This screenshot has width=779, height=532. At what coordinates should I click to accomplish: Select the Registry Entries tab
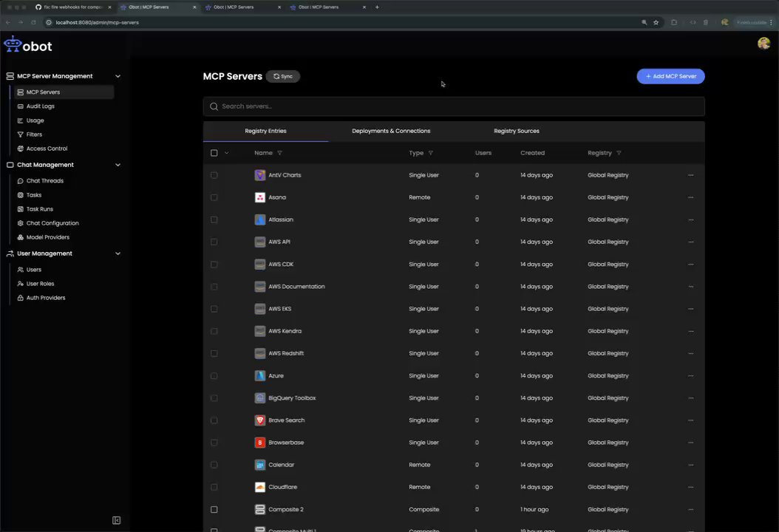[x=265, y=131]
